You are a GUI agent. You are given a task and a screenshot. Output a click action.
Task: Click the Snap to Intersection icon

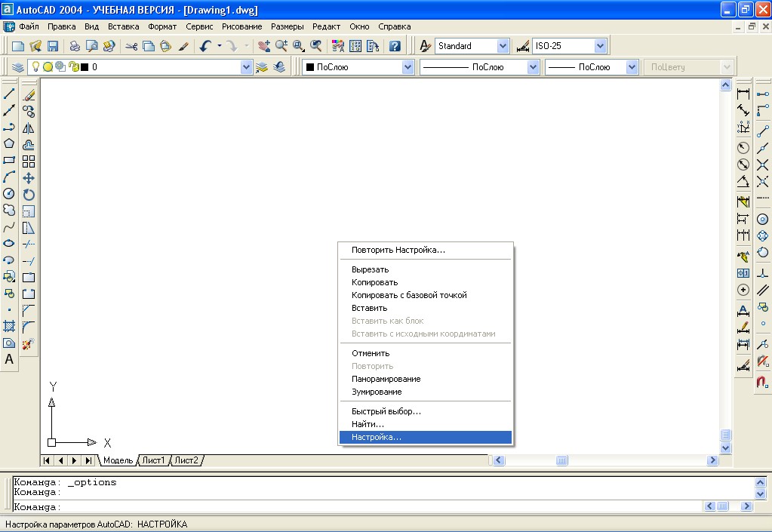coord(763,165)
